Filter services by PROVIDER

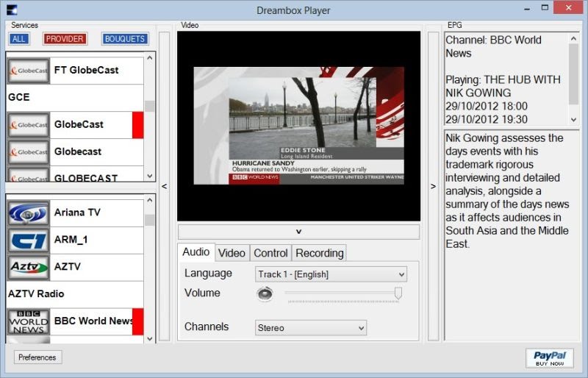pyautogui.click(x=65, y=39)
